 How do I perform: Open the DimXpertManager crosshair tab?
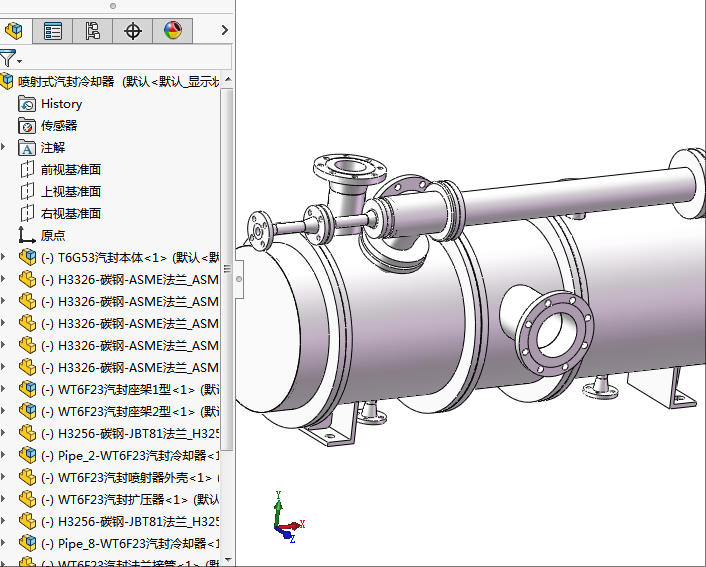point(132,31)
